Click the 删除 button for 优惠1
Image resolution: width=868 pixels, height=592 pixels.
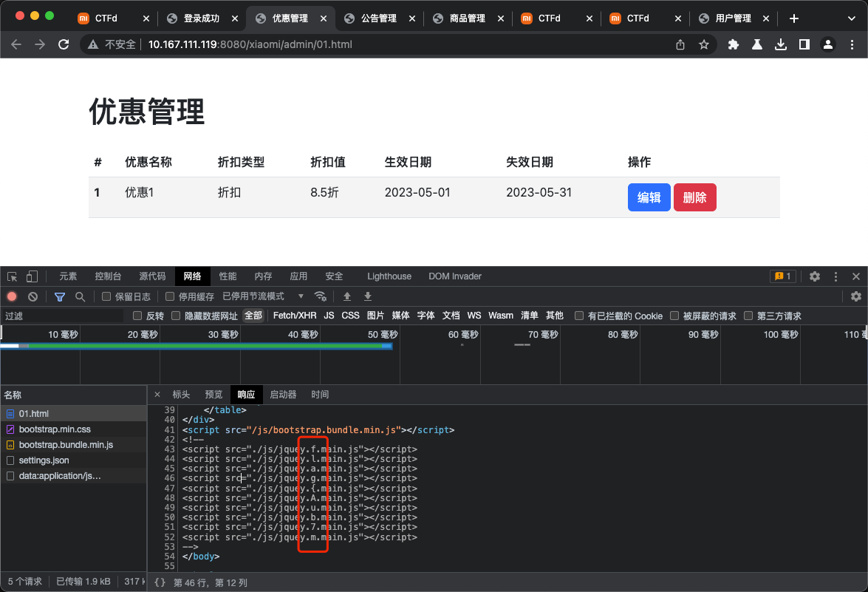[x=694, y=197]
